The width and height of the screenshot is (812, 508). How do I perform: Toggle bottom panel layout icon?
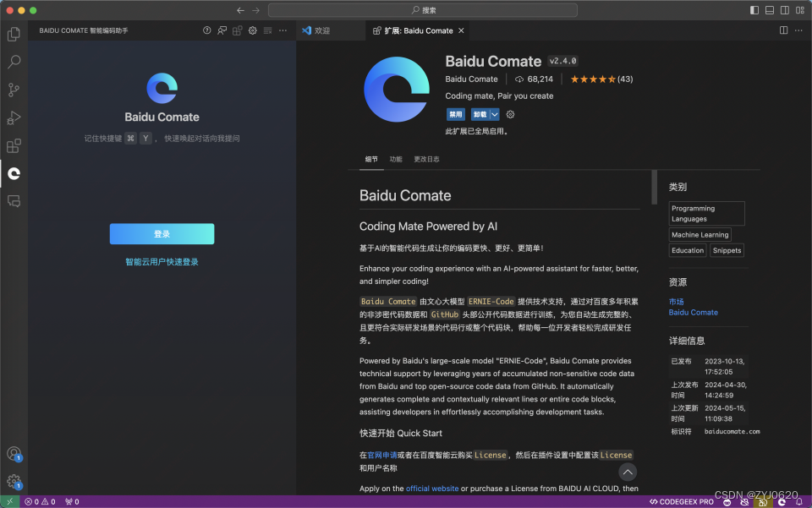(x=770, y=10)
